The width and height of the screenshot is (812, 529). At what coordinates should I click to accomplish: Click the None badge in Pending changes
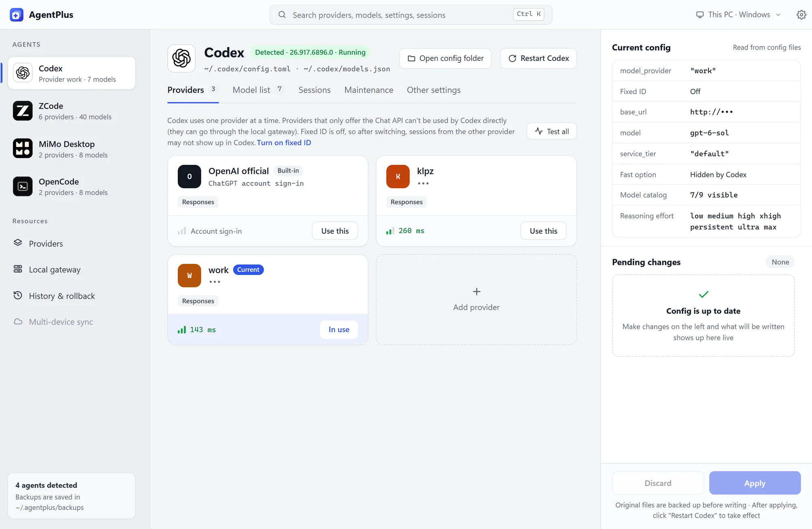pyautogui.click(x=780, y=262)
